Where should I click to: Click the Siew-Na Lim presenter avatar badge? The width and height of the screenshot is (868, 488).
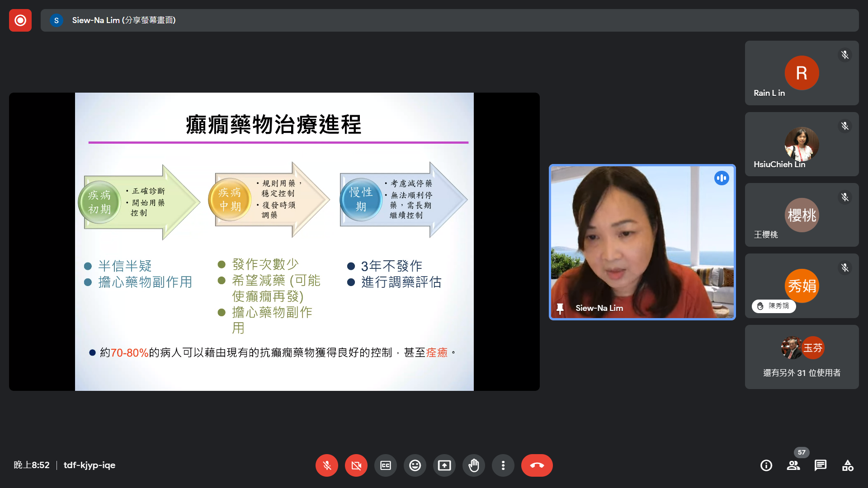[57, 20]
